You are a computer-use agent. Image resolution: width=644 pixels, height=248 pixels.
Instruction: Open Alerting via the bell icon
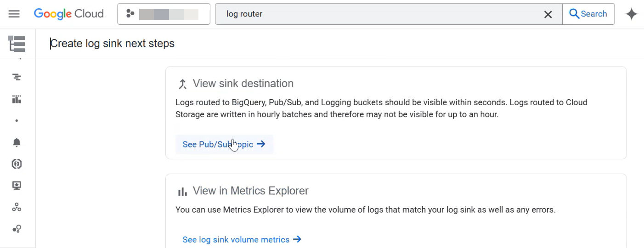tap(17, 142)
